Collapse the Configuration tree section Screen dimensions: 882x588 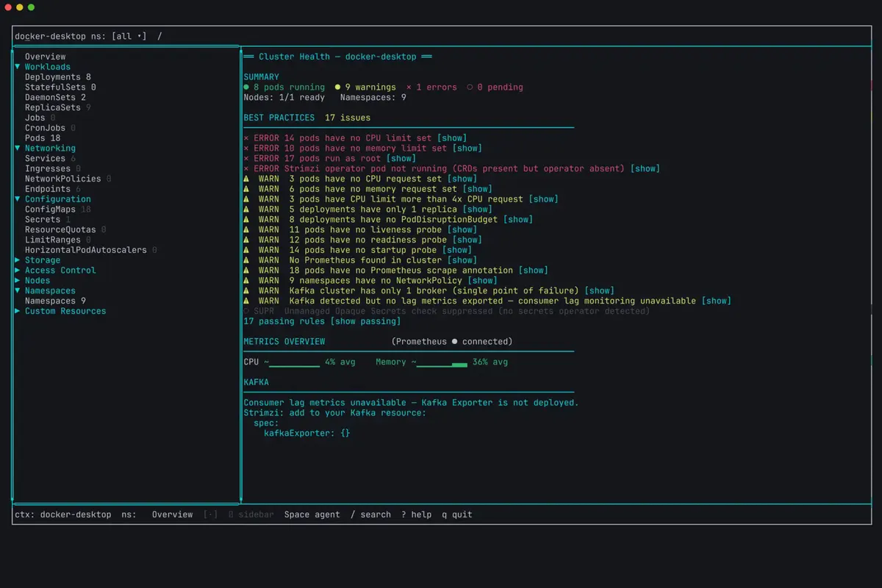(18, 199)
